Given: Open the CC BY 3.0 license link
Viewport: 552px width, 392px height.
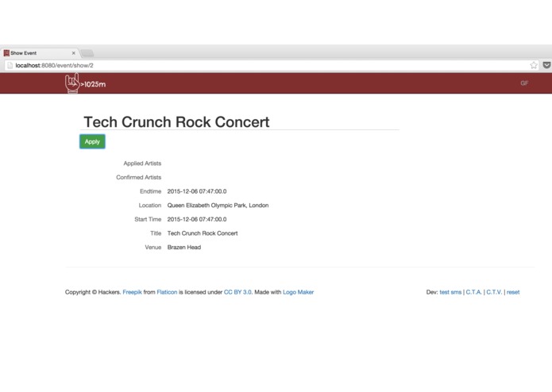Looking at the screenshot, I should coord(237,292).
